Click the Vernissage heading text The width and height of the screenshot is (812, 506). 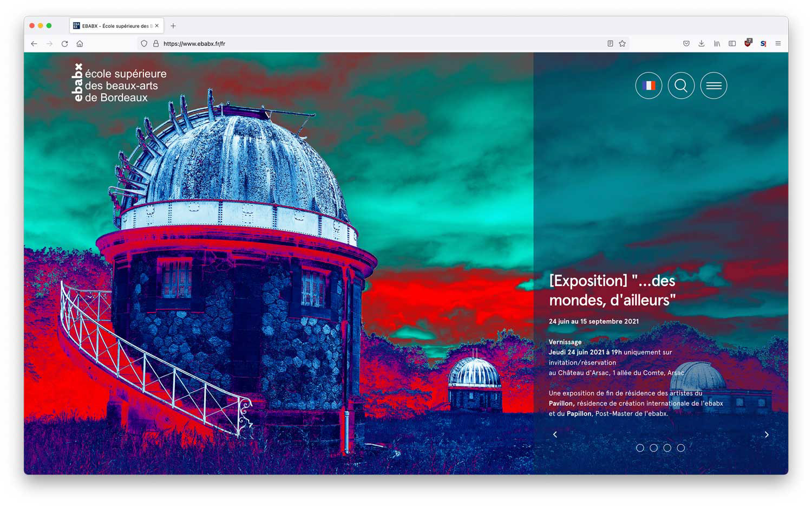coord(565,342)
